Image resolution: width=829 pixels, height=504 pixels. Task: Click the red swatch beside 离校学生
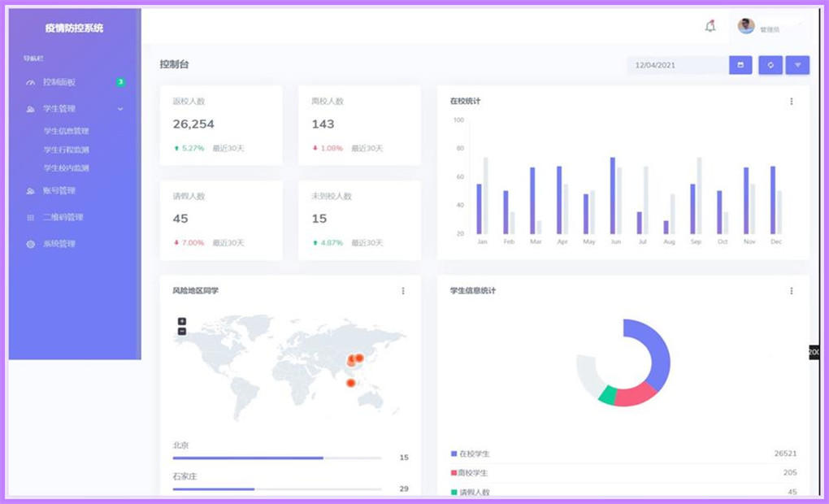454,473
